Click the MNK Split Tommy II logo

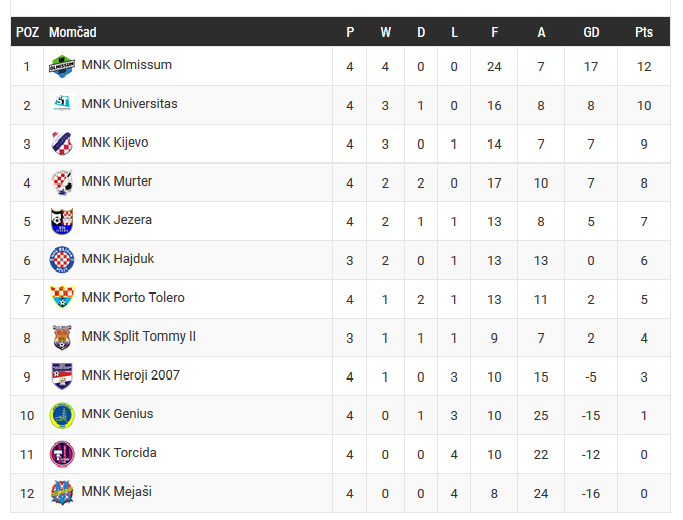coord(62,337)
